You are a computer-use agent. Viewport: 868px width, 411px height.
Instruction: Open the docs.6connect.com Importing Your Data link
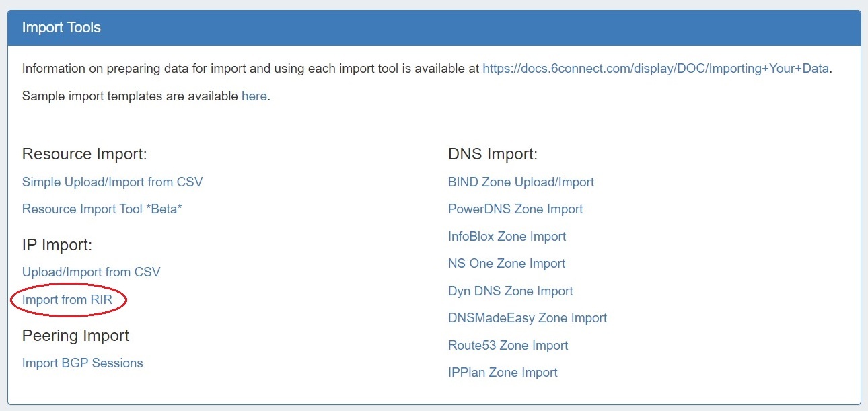[x=655, y=68]
